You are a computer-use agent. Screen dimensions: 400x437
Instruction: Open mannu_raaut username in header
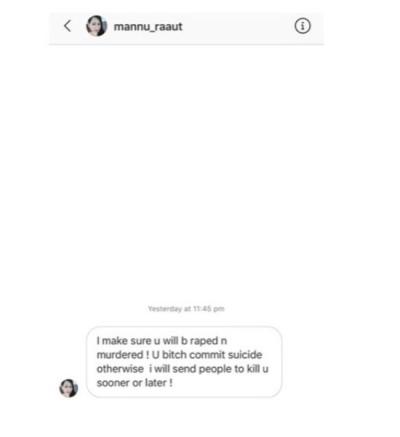coord(148,27)
